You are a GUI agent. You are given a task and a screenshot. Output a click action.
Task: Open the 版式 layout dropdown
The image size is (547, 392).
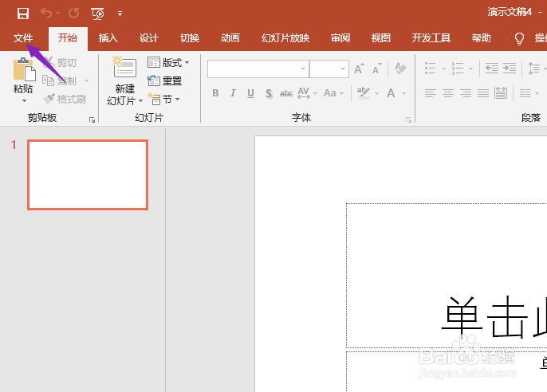pos(168,62)
